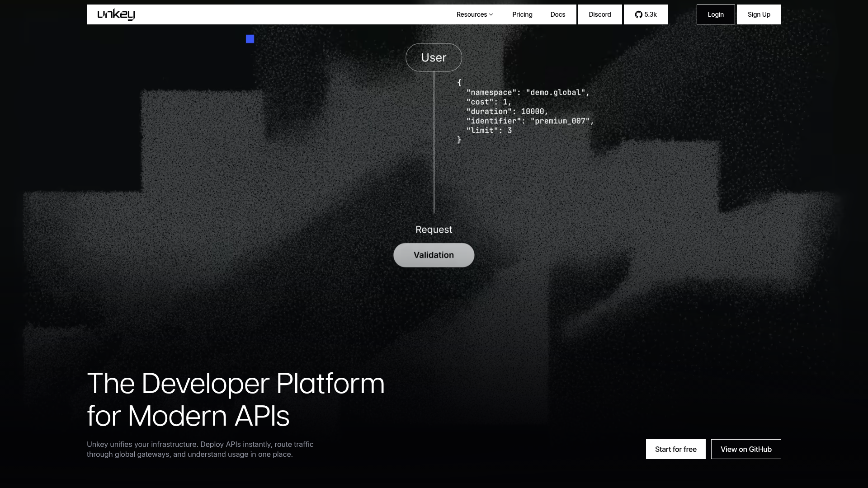Click the "identifier": "premium_007" code line

click(x=530, y=121)
